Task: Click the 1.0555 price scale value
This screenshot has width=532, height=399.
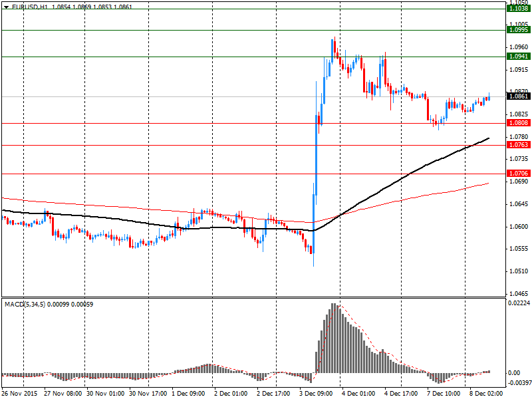Action: click(x=519, y=249)
